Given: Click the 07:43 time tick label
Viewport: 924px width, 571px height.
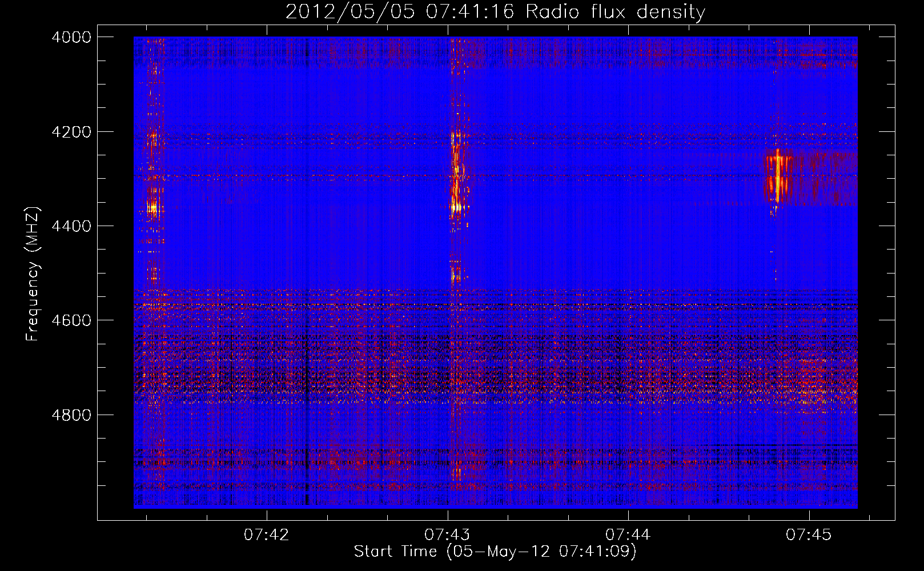Looking at the screenshot, I should point(447,534).
